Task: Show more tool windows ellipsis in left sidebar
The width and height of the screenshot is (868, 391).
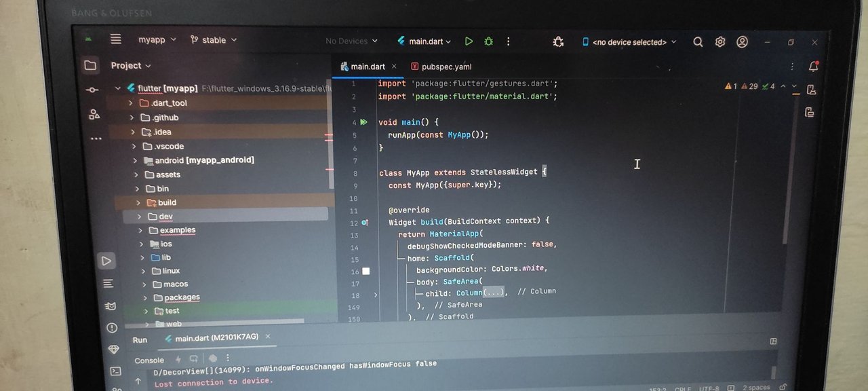Action: click(96, 138)
